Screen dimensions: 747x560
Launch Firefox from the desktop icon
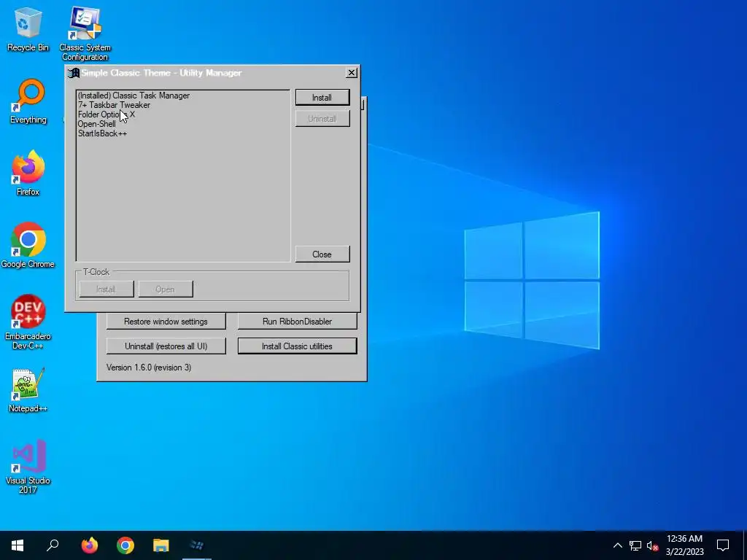click(x=28, y=174)
